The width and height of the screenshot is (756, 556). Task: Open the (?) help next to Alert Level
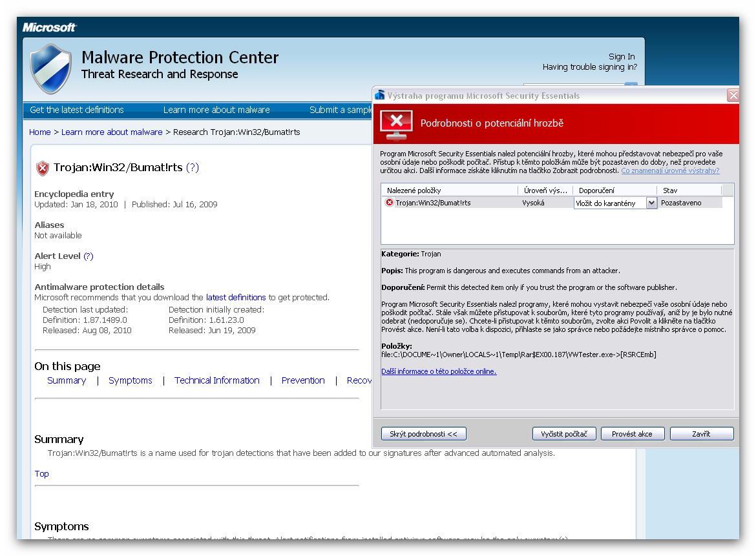tap(89, 256)
